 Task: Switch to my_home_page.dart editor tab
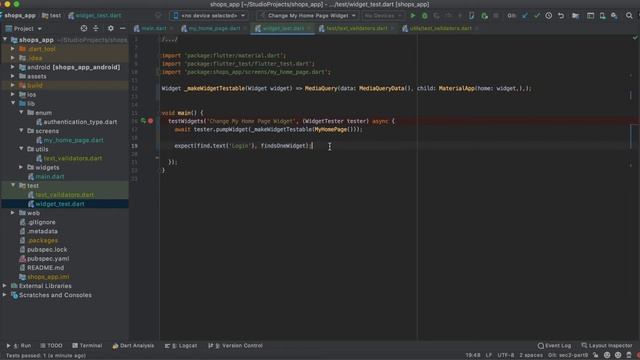[213, 29]
